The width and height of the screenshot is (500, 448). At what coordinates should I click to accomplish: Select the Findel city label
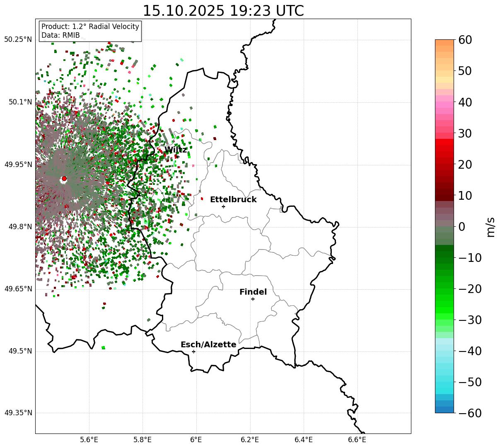(x=253, y=292)
